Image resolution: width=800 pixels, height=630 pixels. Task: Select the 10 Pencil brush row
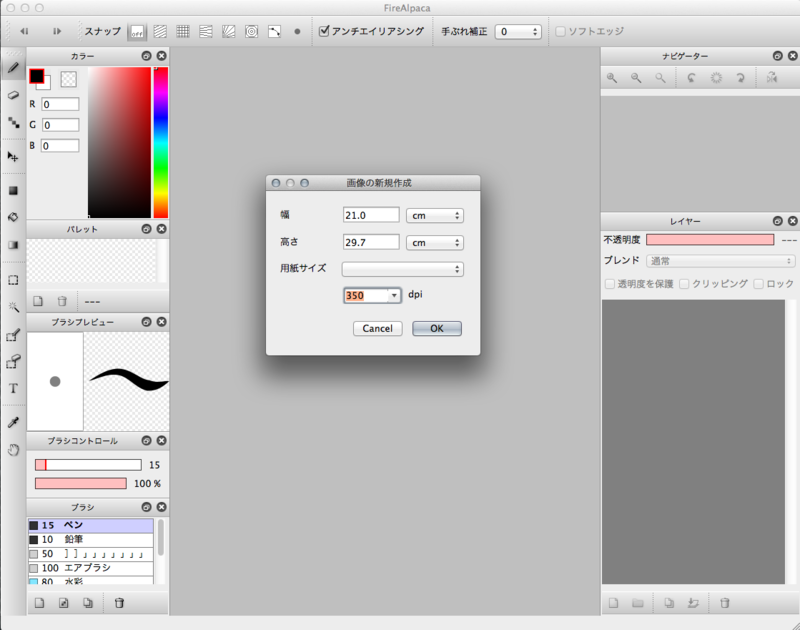[91, 539]
